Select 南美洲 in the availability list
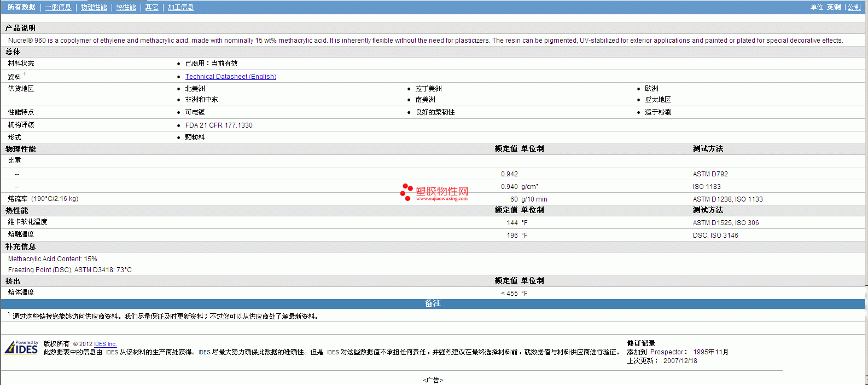The width and height of the screenshot is (868, 385). click(x=425, y=100)
